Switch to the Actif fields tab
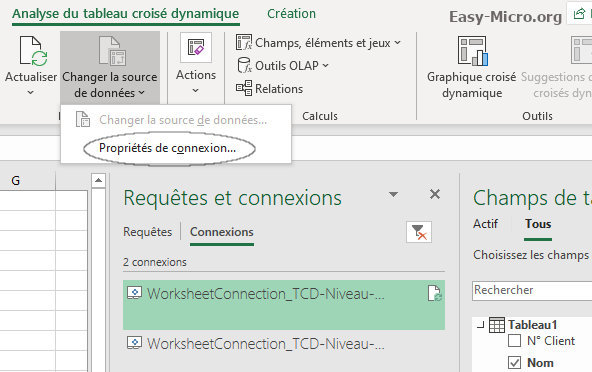 (x=486, y=224)
